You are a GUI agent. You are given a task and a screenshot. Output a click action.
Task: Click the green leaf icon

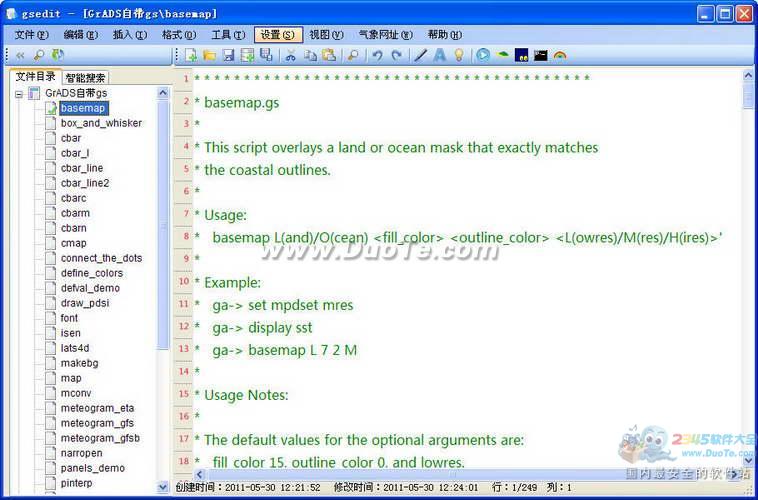(503, 54)
